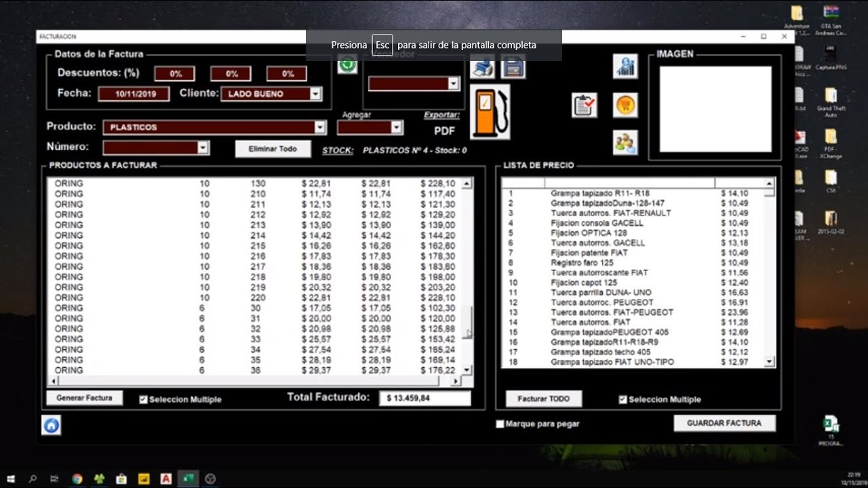Click Eliminar Todo button
868x488 pixels.
click(x=273, y=149)
